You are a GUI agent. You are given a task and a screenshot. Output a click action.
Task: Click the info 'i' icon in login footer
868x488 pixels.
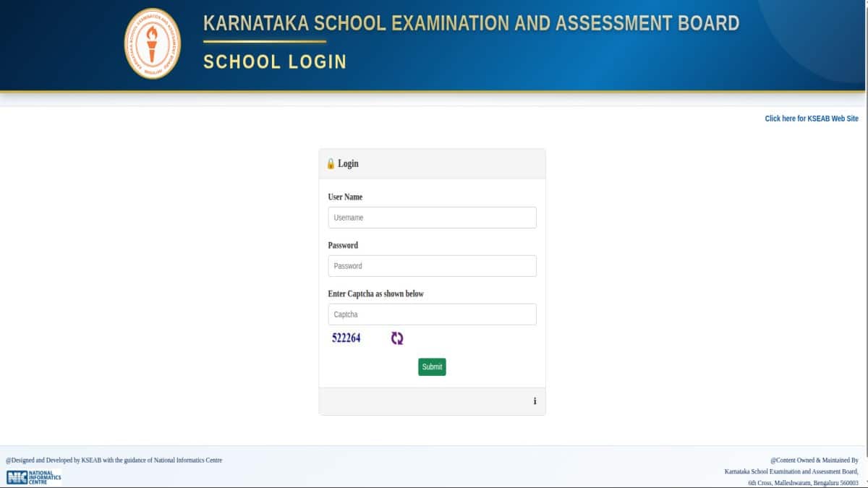535,401
